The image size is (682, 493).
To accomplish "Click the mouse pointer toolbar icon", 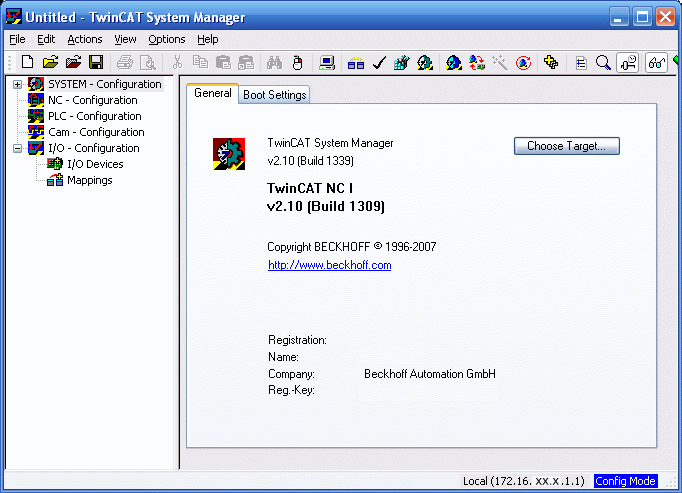I will (298, 63).
